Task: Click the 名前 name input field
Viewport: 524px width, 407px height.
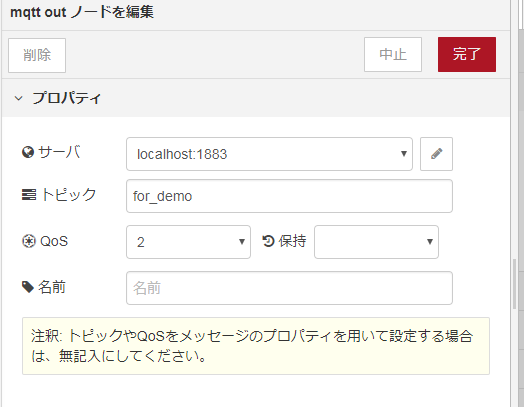Action: pyautogui.click(x=289, y=288)
